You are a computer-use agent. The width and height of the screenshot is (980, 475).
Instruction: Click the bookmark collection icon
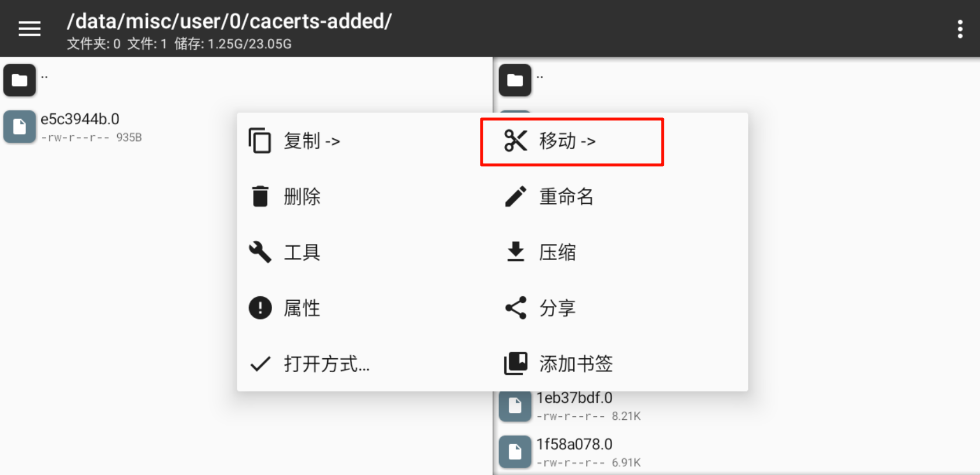(x=515, y=364)
